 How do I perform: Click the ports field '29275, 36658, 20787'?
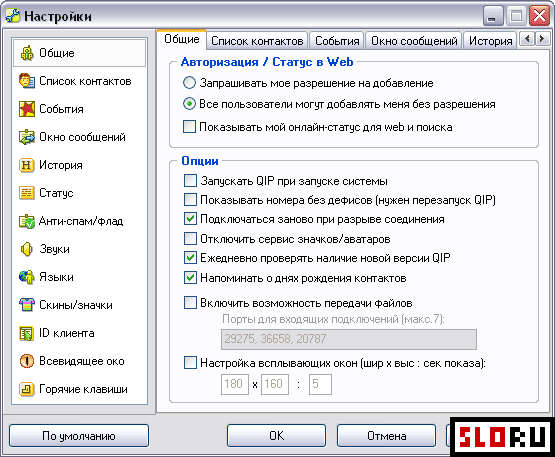[349, 339]
